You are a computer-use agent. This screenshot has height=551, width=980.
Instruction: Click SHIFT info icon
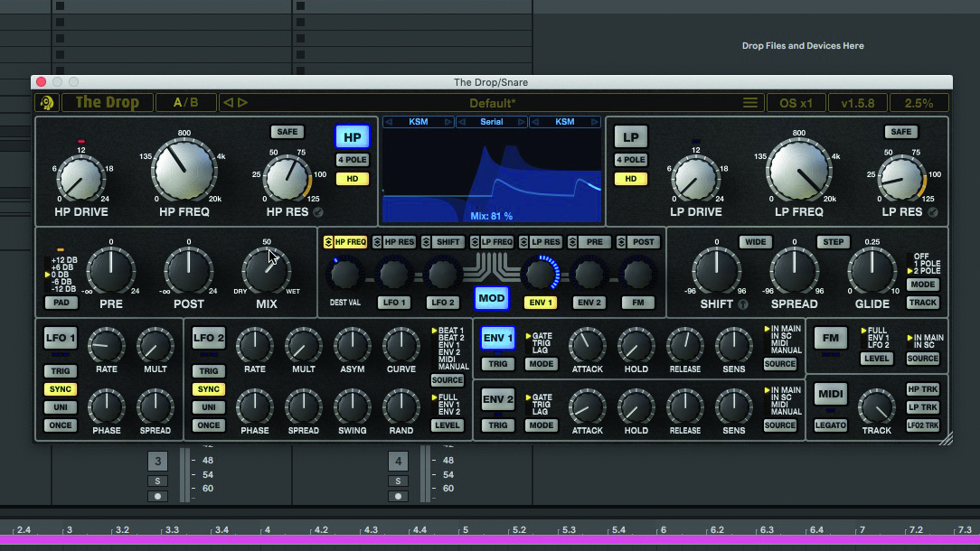[742, 304]
